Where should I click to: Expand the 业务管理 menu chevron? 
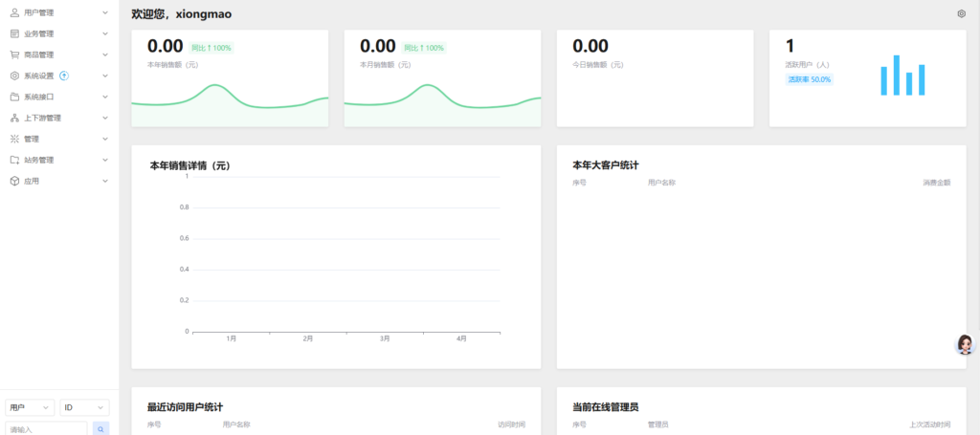(x=107, y=33)
